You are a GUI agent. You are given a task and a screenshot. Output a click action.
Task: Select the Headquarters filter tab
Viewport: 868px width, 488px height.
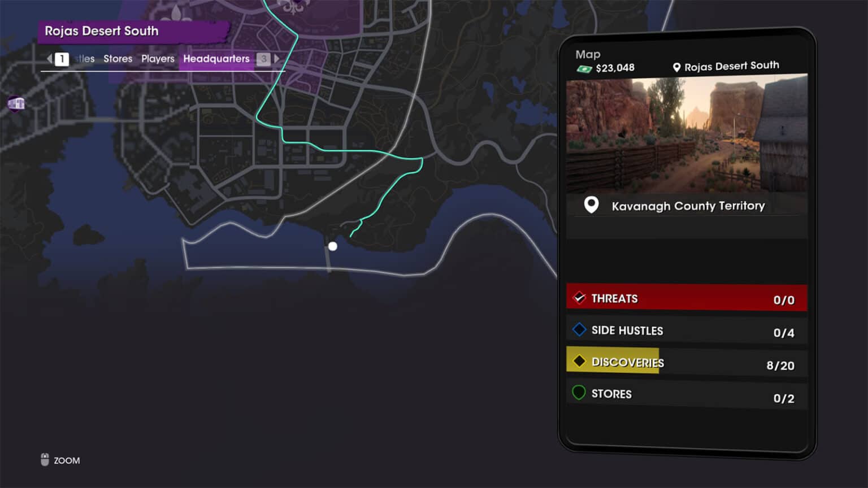216,59
